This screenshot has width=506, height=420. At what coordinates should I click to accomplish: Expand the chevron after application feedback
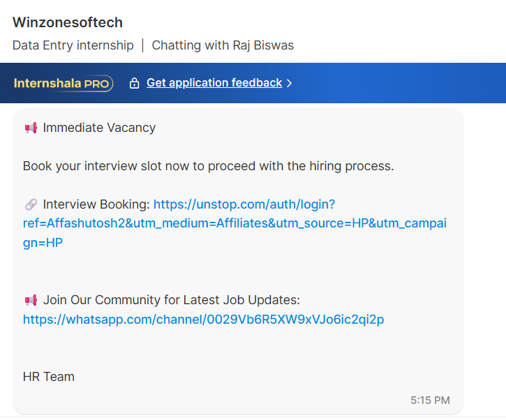289,83
